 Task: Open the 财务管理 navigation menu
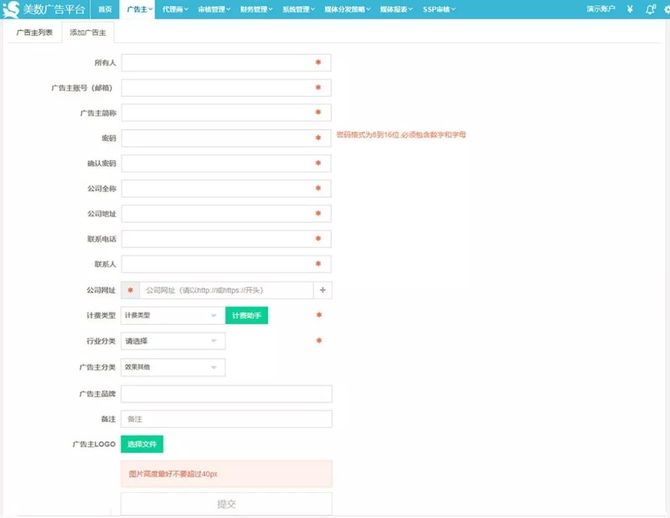(256, 9)
